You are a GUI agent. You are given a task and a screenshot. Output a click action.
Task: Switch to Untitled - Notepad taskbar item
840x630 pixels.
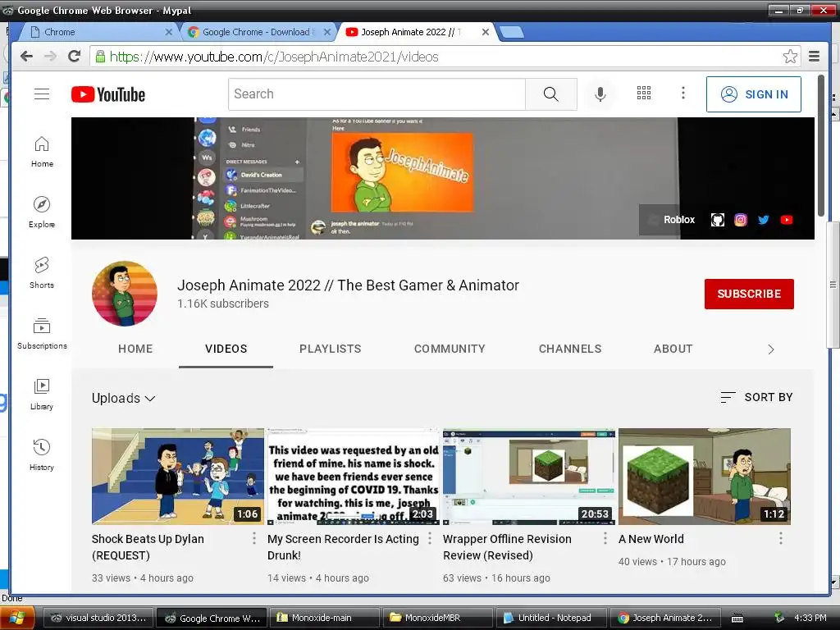tap(551, 618)
